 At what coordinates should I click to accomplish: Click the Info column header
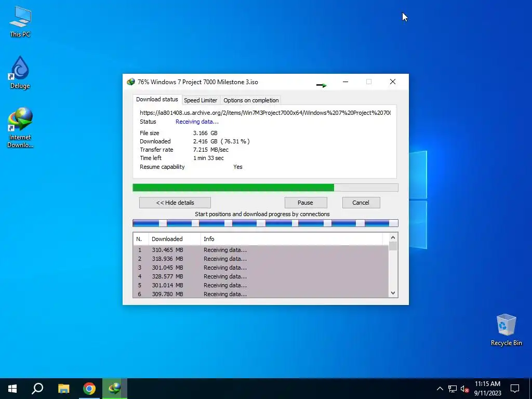[292, 239]
